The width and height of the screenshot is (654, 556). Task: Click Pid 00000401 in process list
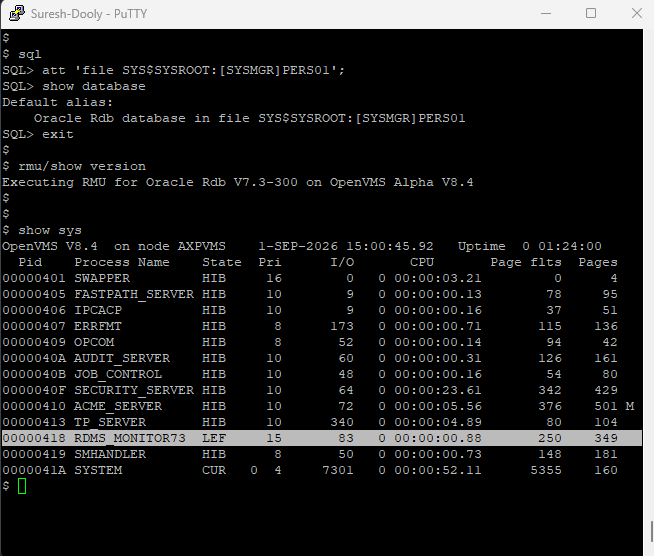[x=34, y=278]
